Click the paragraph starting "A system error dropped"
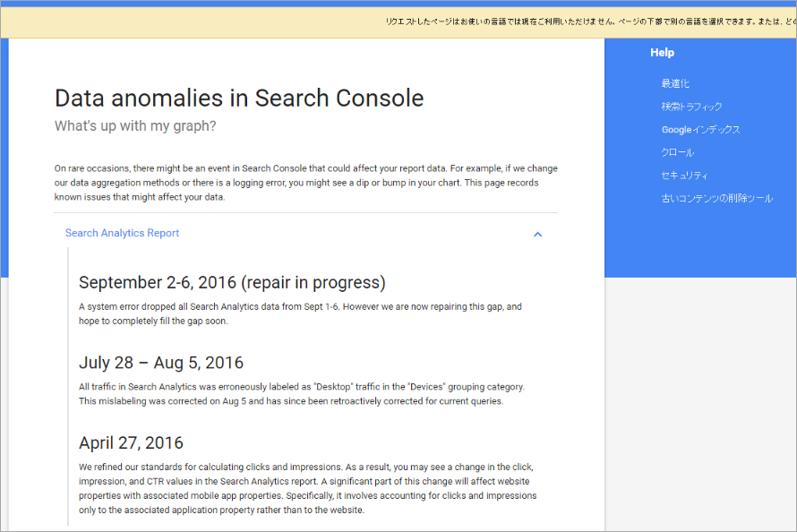Viewport: 797px width, 532px height. tap(300, 313)
